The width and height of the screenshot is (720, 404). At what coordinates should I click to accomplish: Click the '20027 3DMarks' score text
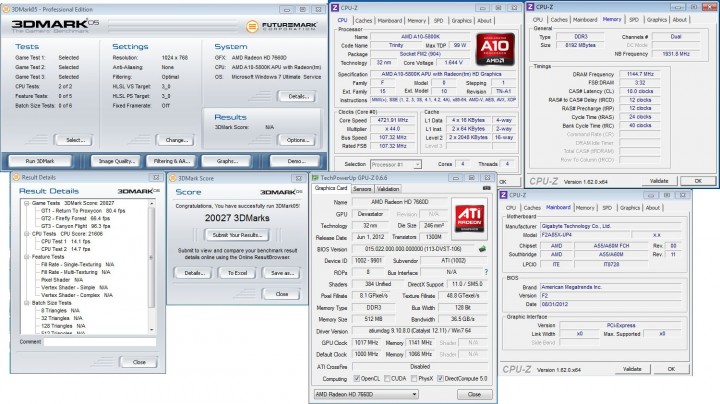tap(237, 218)
